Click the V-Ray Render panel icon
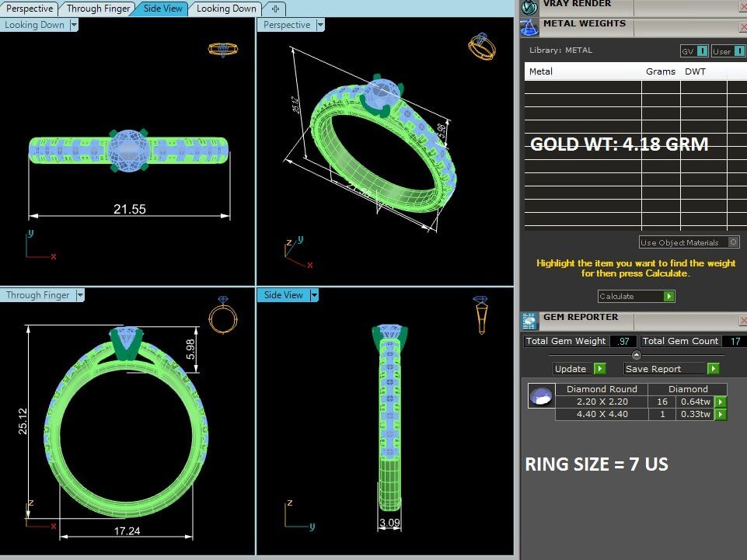747x560 pixels. click(x=529, y=8)
